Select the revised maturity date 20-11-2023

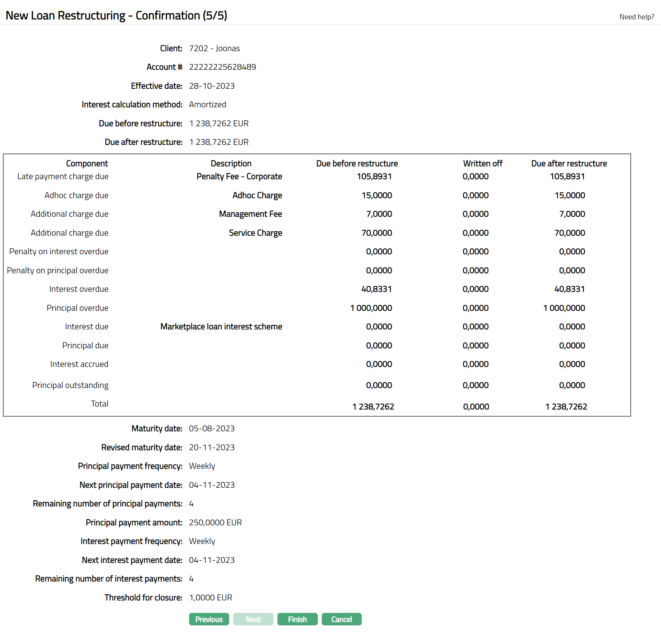(212, 447)
